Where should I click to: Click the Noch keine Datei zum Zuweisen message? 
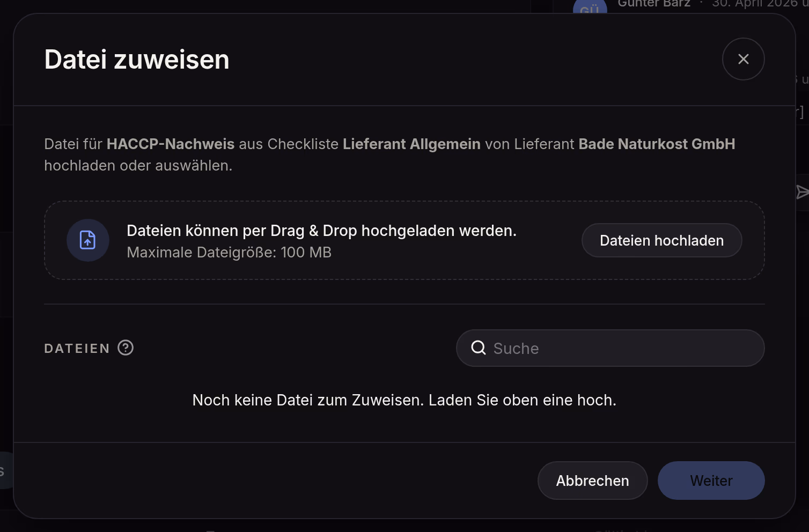tap(404, 400)
